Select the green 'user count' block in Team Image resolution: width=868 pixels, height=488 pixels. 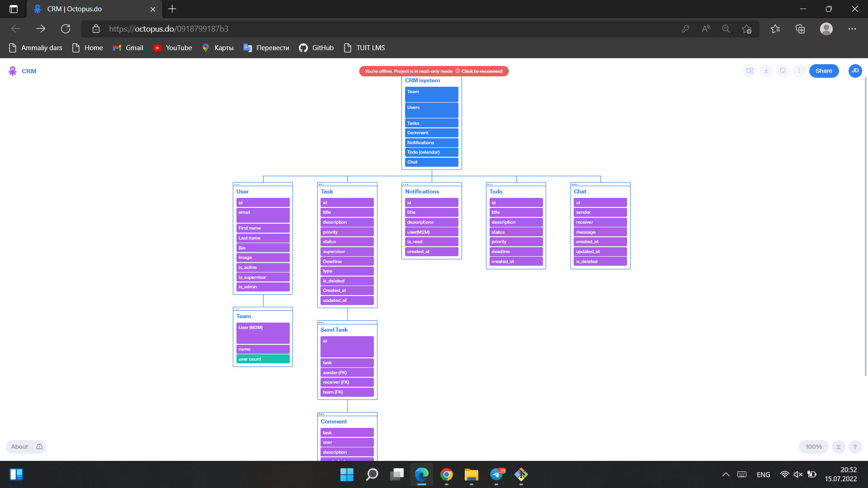[263, 359]
